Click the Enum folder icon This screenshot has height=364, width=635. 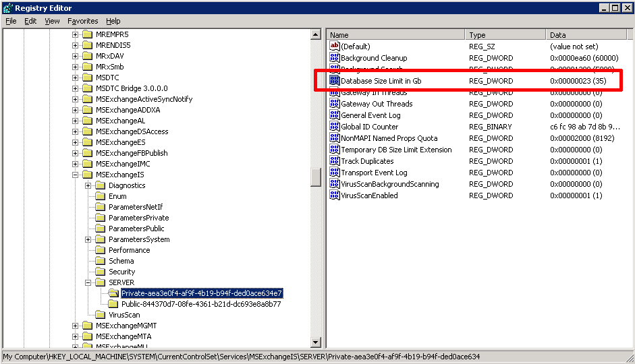point(100,196)
